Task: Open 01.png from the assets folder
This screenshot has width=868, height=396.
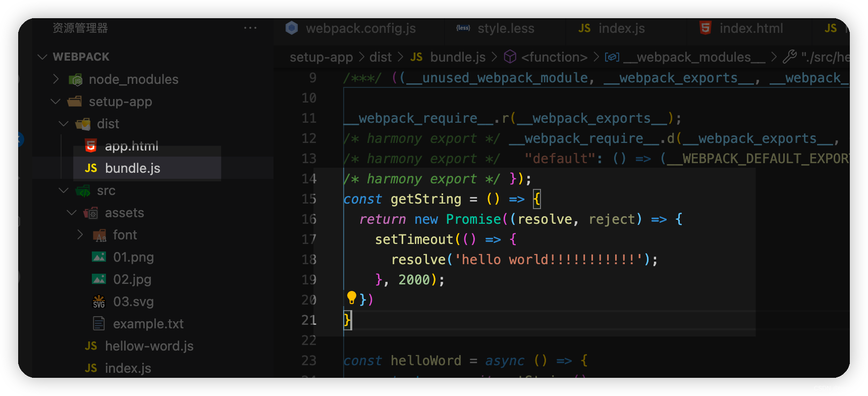Action: pos(133,257)
